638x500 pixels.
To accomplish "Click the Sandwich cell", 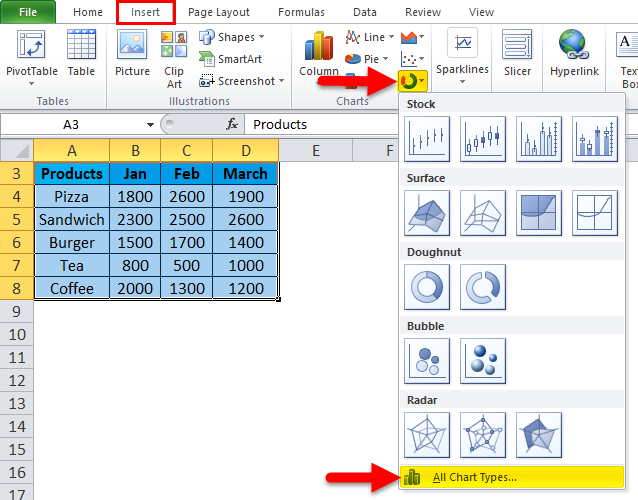I will [x=72, y=220].
